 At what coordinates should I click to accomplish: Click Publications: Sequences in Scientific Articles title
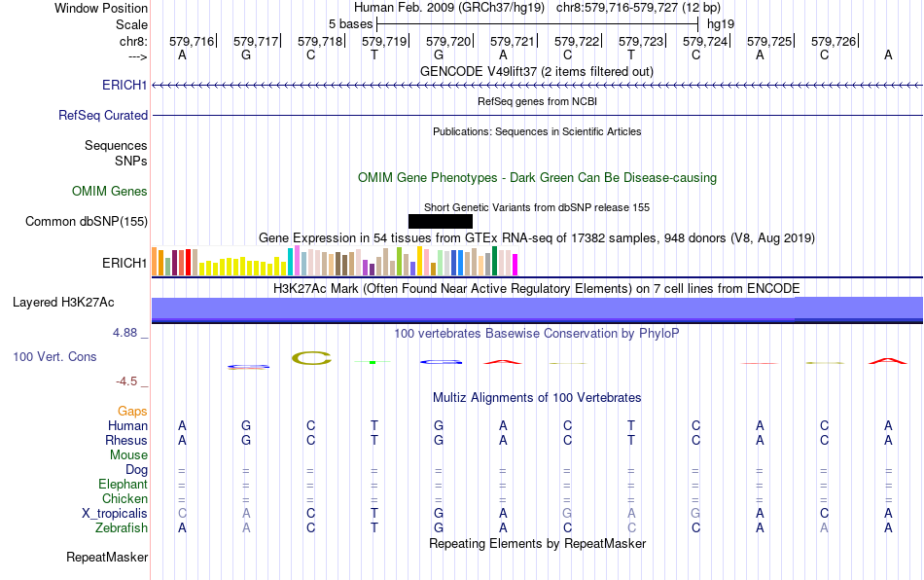point(537,131)
